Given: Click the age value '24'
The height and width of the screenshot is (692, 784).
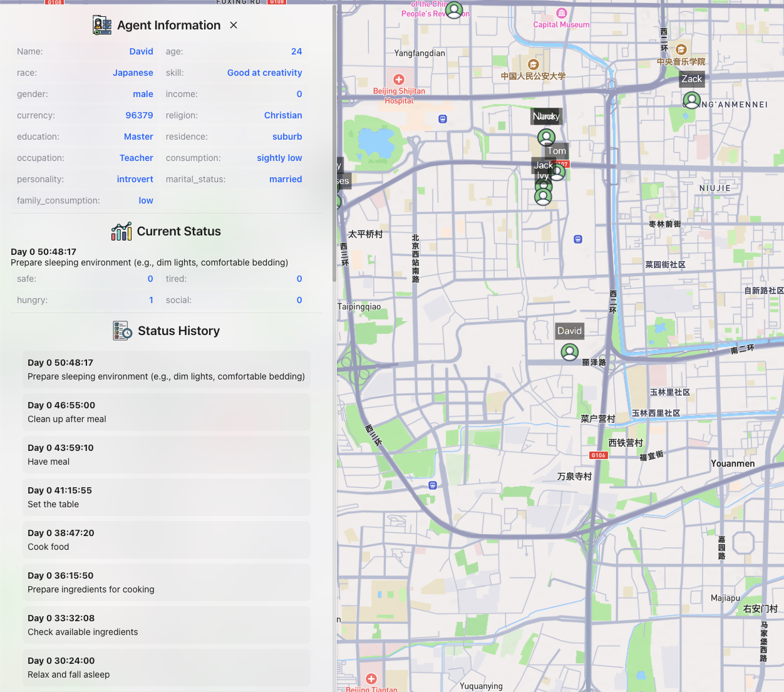Looking at the screenshot, I should (x=297, y=51).
